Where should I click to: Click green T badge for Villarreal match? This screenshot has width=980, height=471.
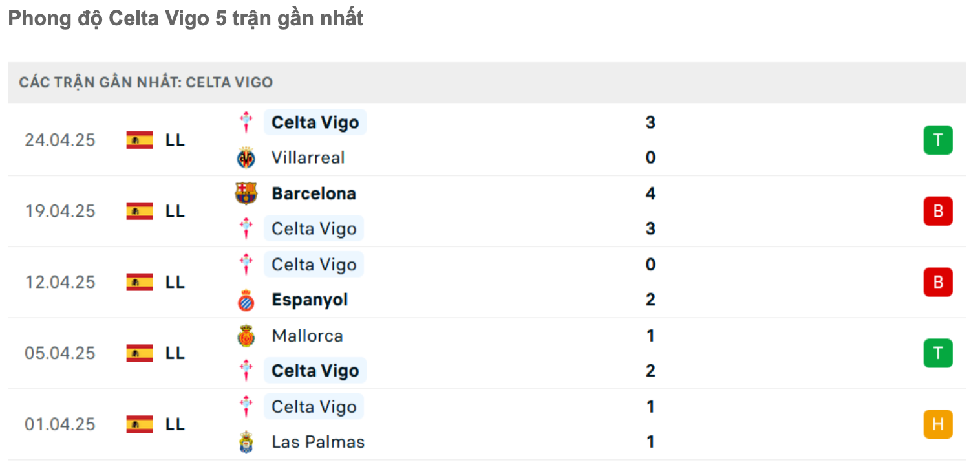point(938,140)
